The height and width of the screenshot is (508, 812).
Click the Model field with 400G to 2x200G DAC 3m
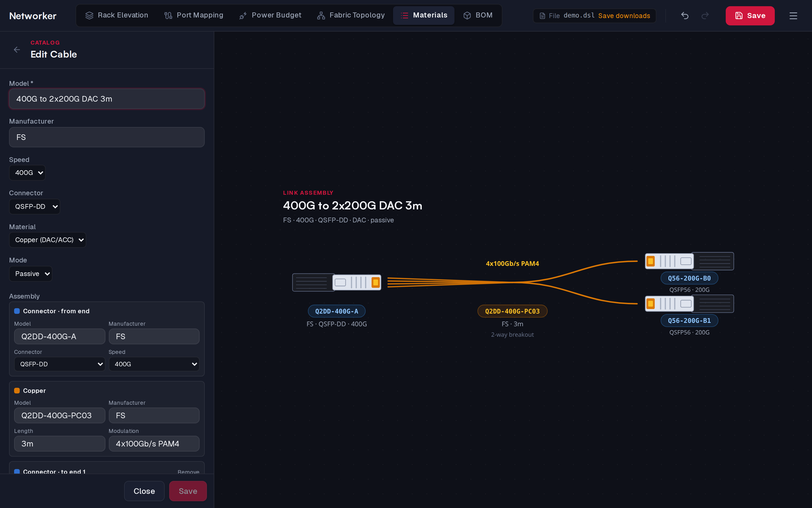click(x=107, y=99)
